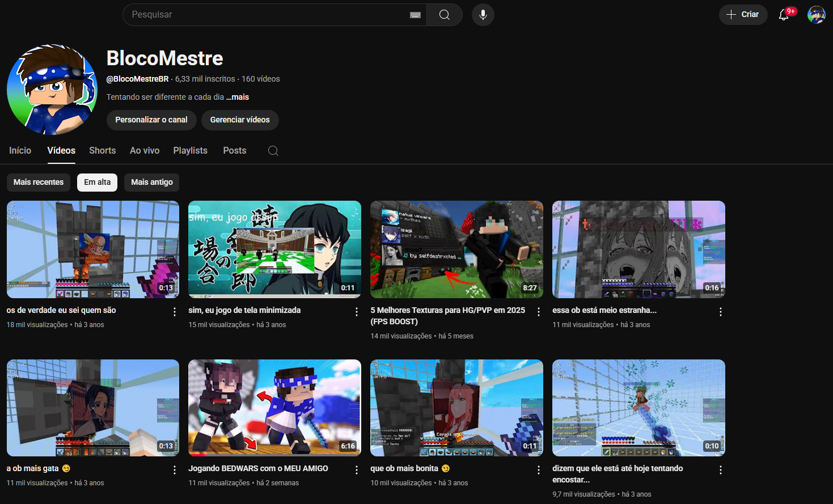
Task: Switch to the Shorts tab
Action: [x=103, y=150]
